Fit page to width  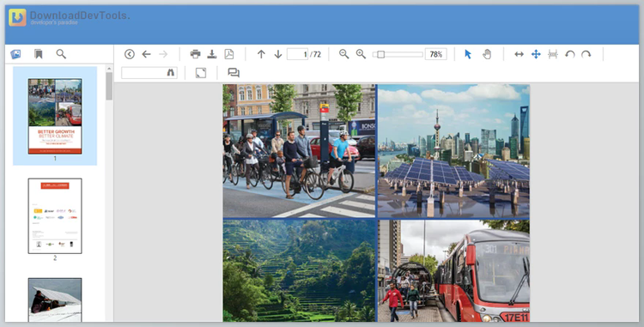[x=519, y=54]
